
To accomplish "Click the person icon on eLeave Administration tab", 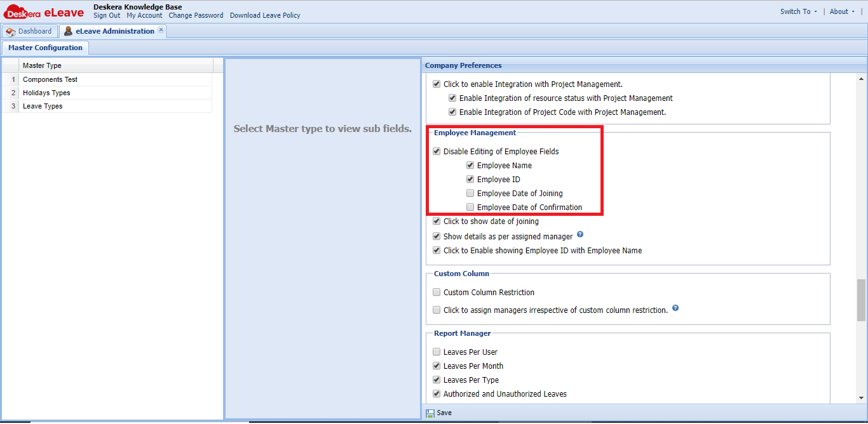I will (x=67, y=30).
